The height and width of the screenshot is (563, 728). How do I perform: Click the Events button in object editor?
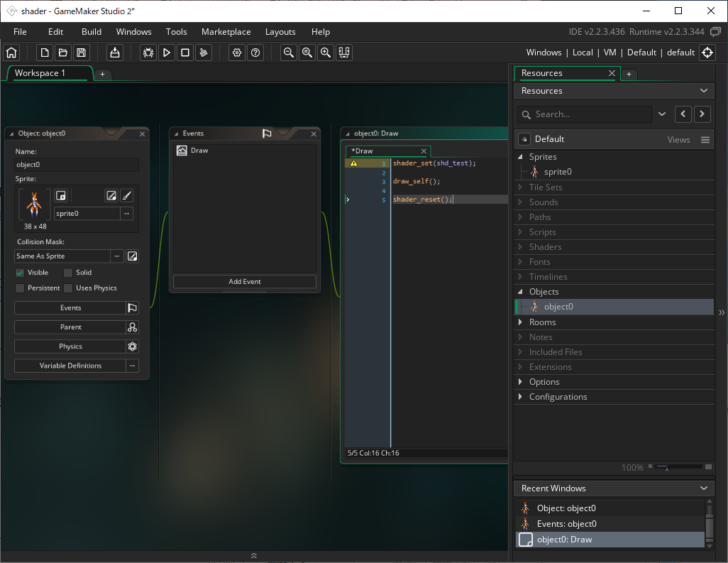pyautogui.click(x=70, y=307)
